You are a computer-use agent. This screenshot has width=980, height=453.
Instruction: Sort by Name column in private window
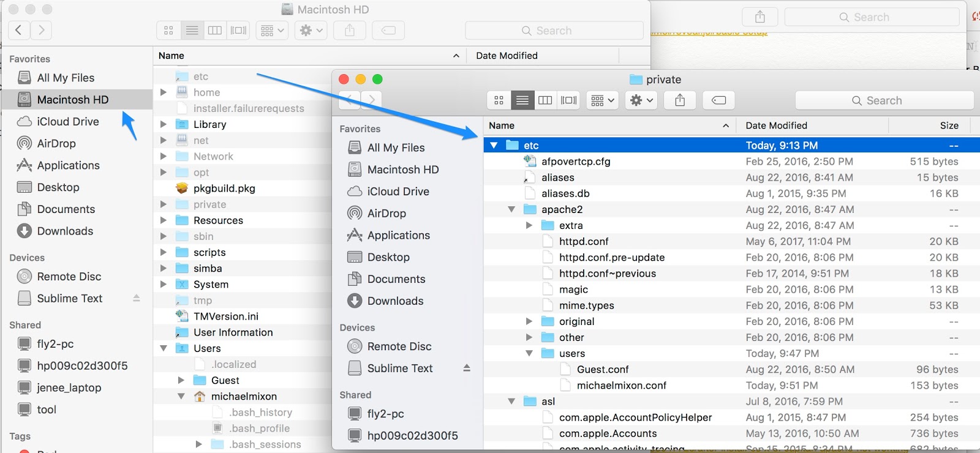(609, 125)
